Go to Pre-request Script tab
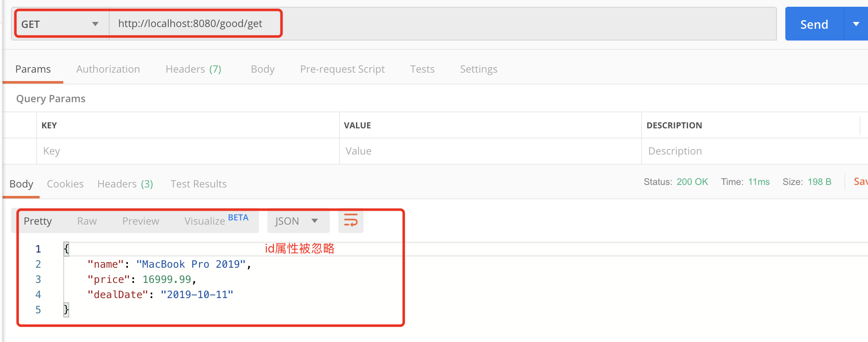868x342 pixels. 342,69
